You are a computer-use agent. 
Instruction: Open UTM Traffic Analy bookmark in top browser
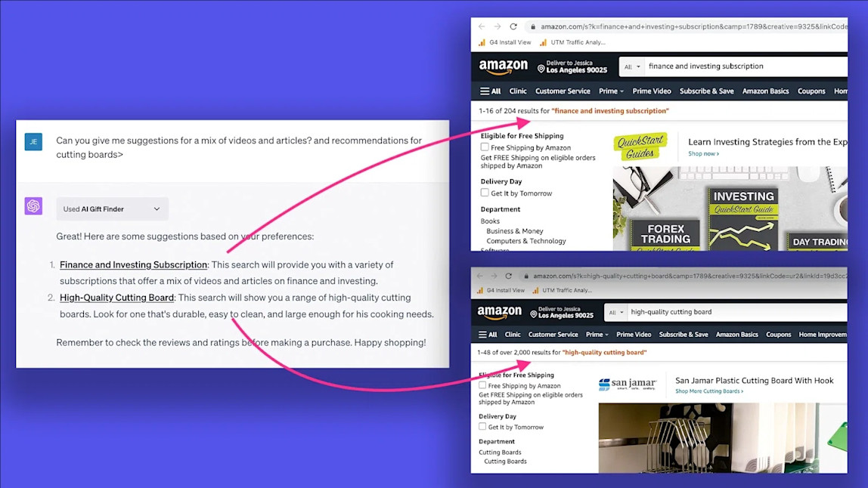[572, 42]
